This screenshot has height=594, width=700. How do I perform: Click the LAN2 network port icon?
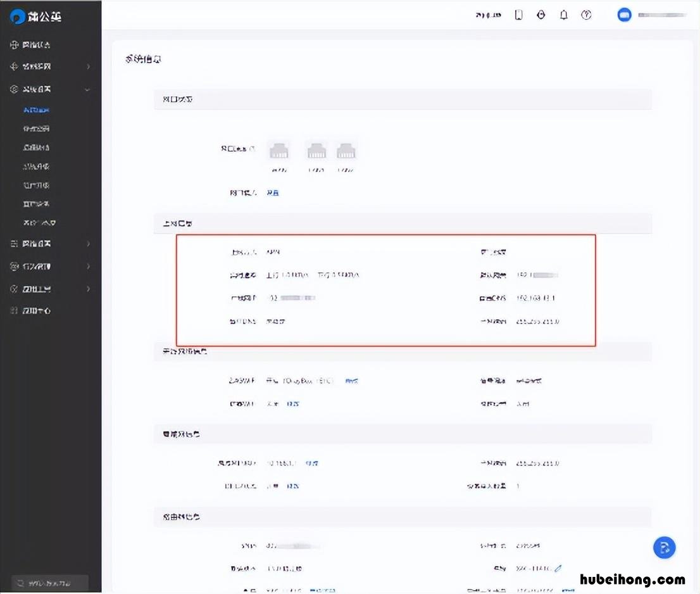click(x=346, y=151)
